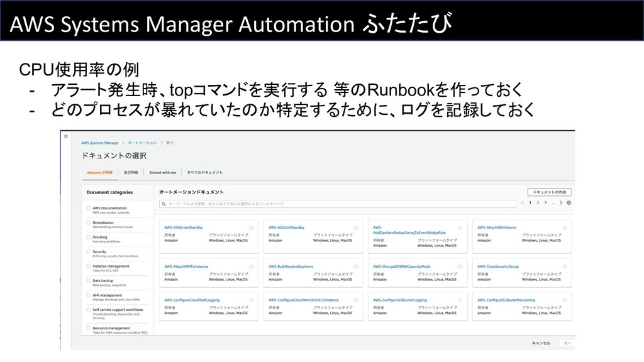Go to page 2 of documents
Viewport: 644px width, 362px height.
coord(538,203)
